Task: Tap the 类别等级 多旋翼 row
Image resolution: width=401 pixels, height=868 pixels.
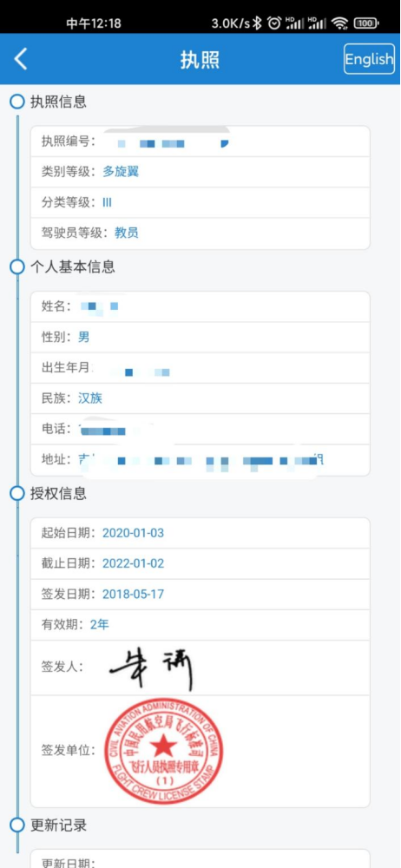Action: (x=200, y=172)
